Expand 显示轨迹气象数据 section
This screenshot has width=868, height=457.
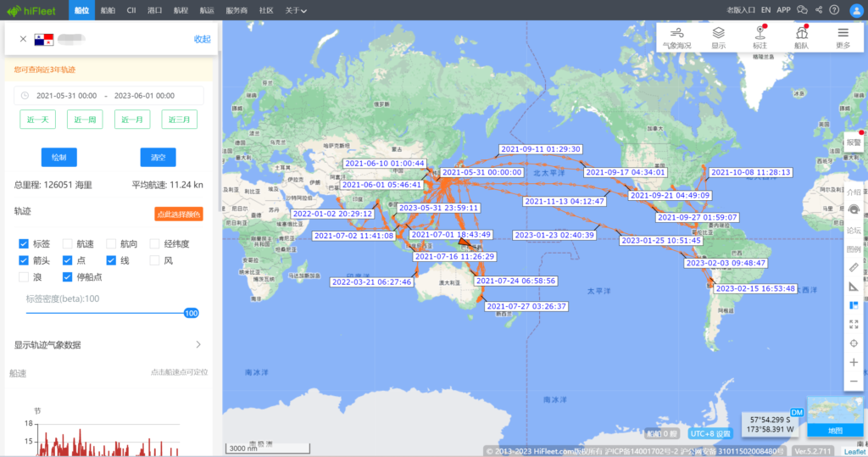point(108,344)
